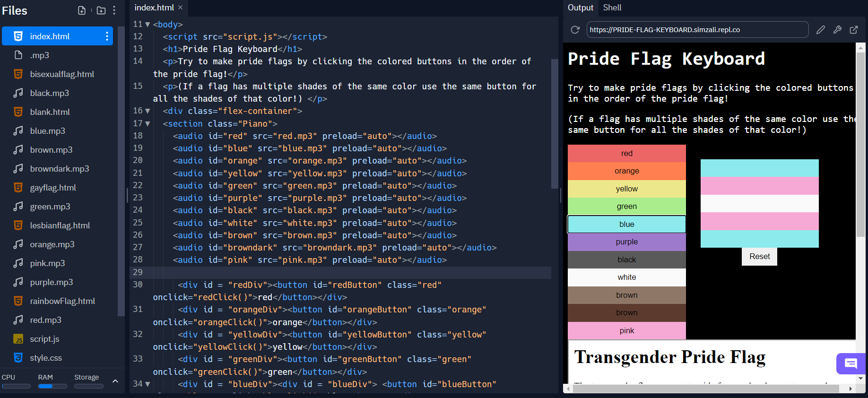Image resolution: width=868 pixels, height=398 pixels.
Task: Click the purple piano button
Action: tap(626, 242)
